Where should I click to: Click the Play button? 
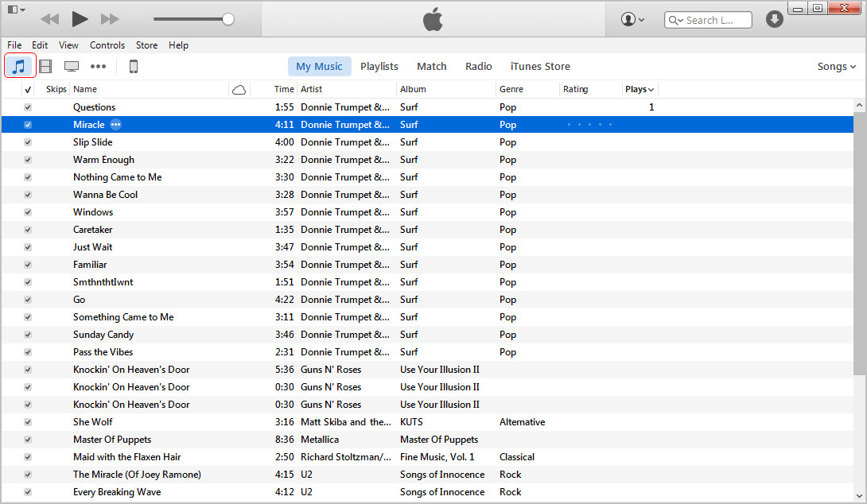tap(80, 19)
